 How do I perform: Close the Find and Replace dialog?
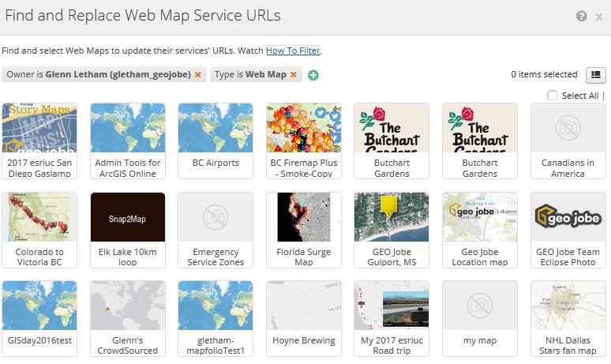[x=598, y=16]
